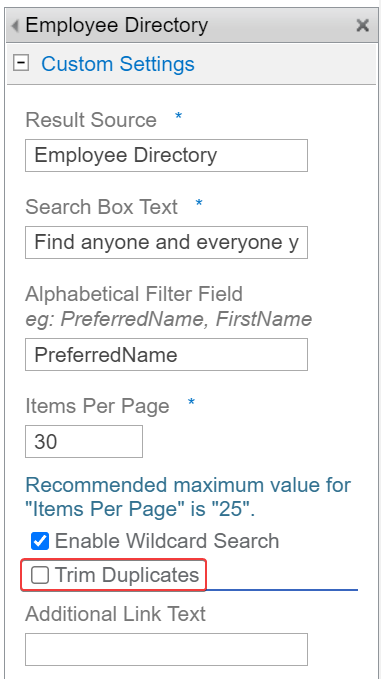
Task: Click the Employee Directory panel title text
Action: (x=116, y=26)
